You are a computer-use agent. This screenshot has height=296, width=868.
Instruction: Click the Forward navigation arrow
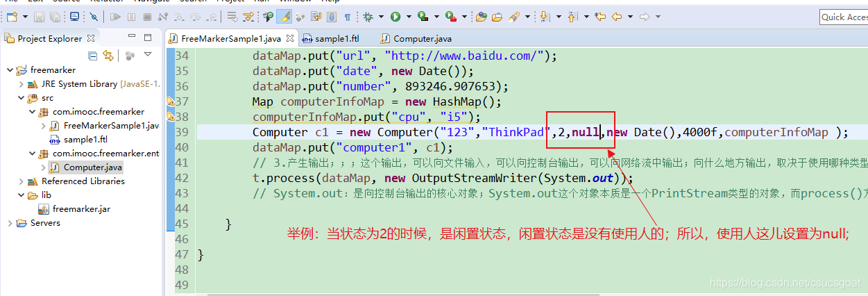point(645,17)
